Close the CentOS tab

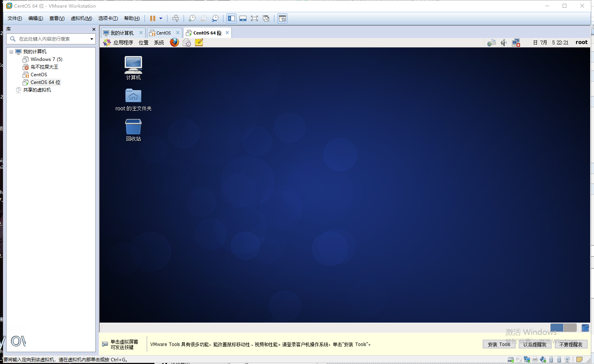tap(178, 33)
